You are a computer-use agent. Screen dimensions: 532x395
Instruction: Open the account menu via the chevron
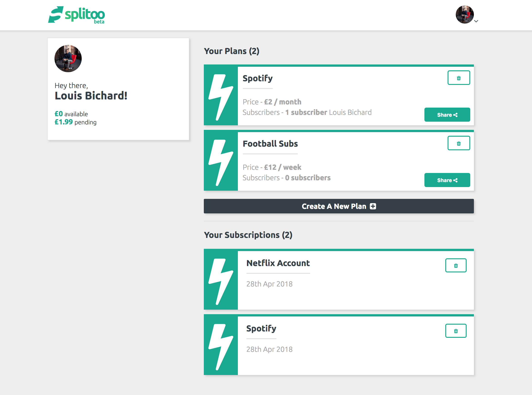coord(476,22)
